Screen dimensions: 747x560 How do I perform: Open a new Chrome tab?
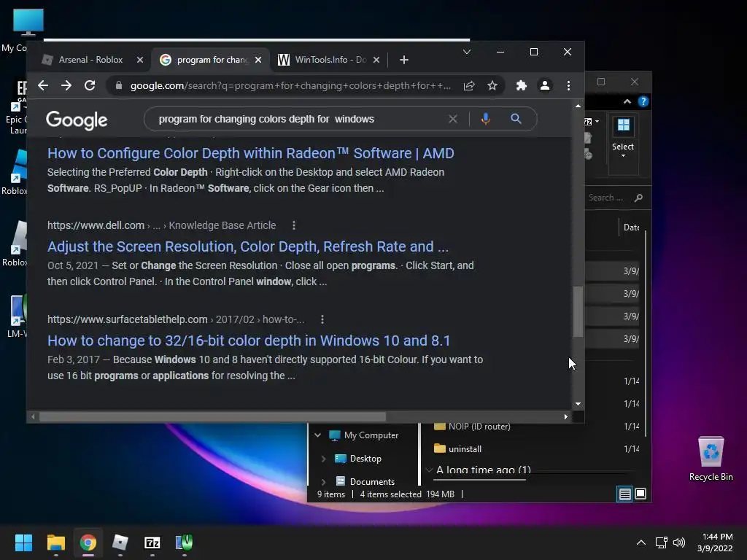pos(404,60)
